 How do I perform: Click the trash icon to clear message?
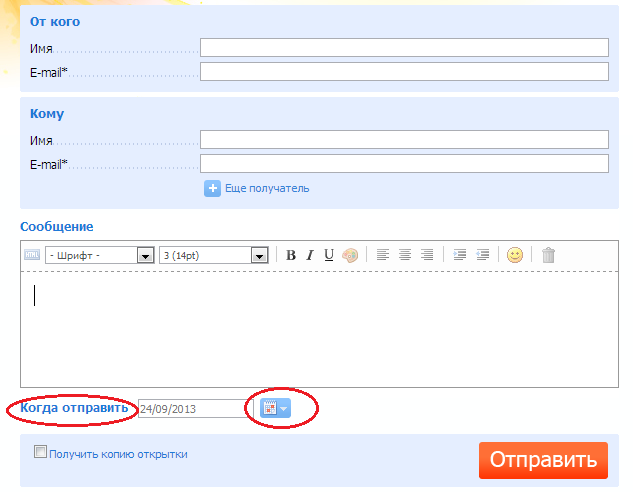click(x=548, y=255)
